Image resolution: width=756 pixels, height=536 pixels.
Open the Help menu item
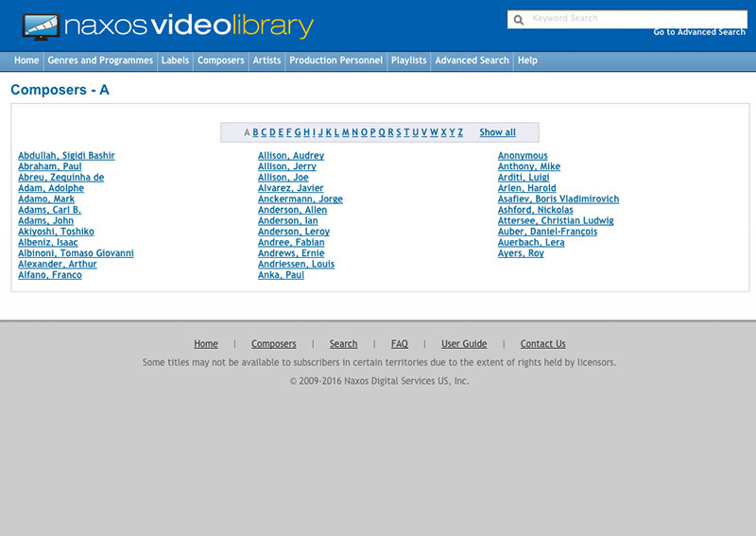point(527,61)
